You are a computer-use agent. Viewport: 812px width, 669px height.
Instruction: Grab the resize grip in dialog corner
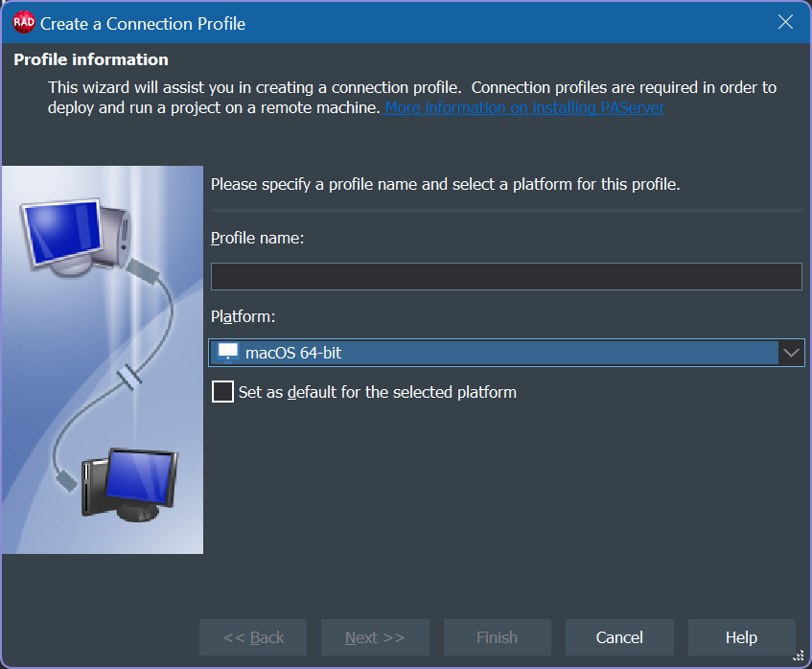[x=799, y=656]
